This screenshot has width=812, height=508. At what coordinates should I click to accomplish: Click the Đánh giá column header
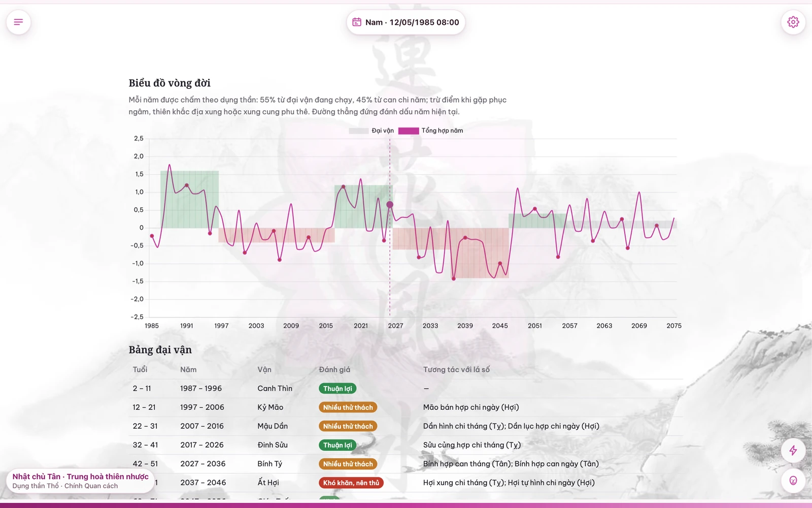(x=334, y=369)
